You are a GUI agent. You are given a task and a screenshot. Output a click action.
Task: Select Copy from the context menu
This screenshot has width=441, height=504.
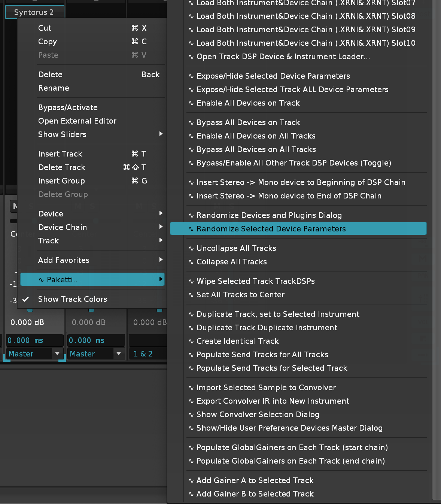pyautogui.click(x=48, y=42)
